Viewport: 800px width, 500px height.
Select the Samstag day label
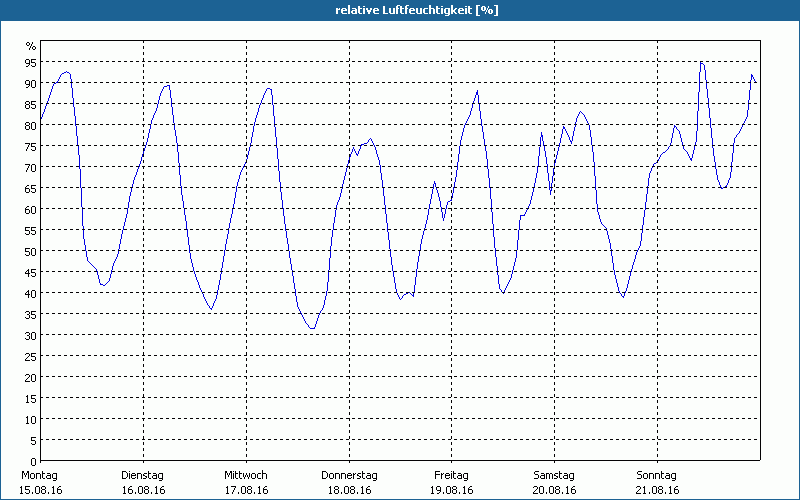(555, 475)
